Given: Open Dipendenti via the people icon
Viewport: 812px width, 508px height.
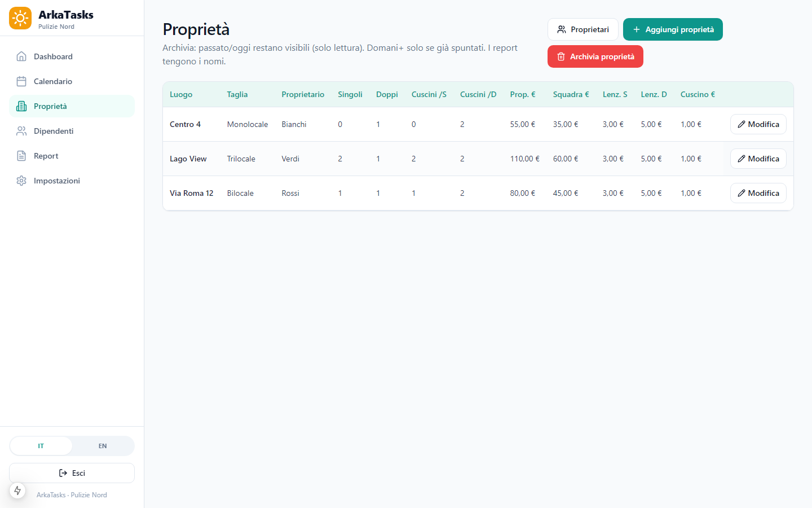Looking at the screenshot, I should [x=21, y=131].
